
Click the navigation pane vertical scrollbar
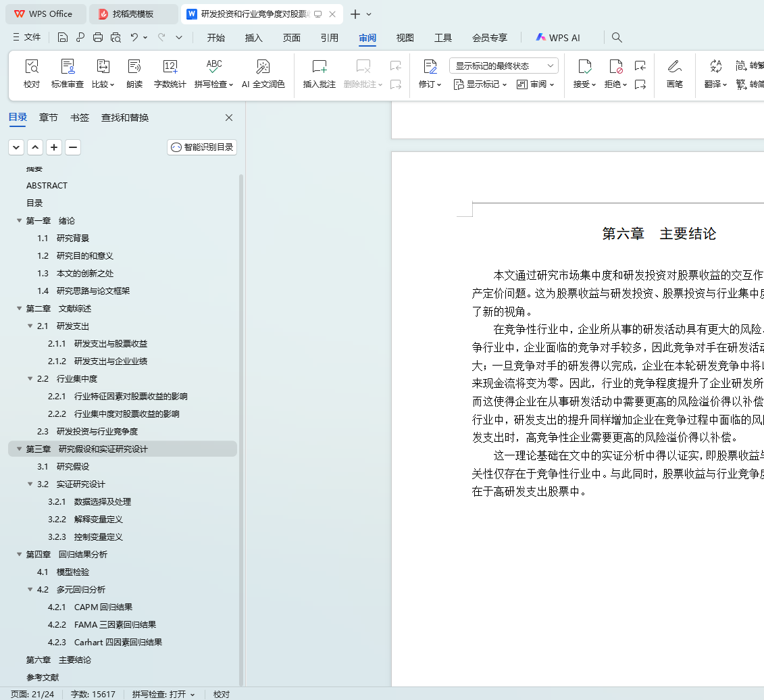[x=241, y=429]
